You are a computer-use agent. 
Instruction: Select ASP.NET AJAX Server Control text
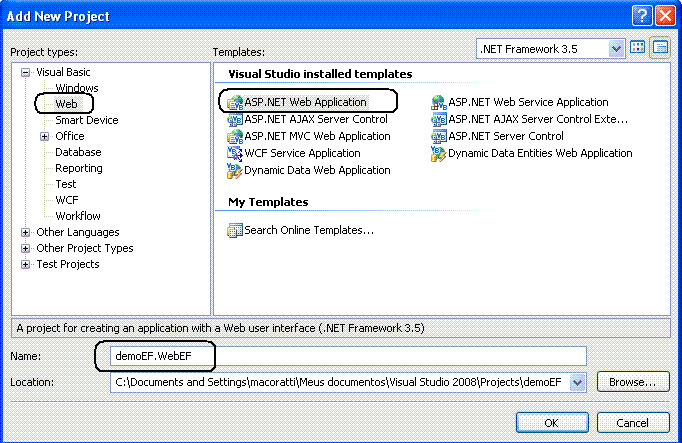[316, 120]
